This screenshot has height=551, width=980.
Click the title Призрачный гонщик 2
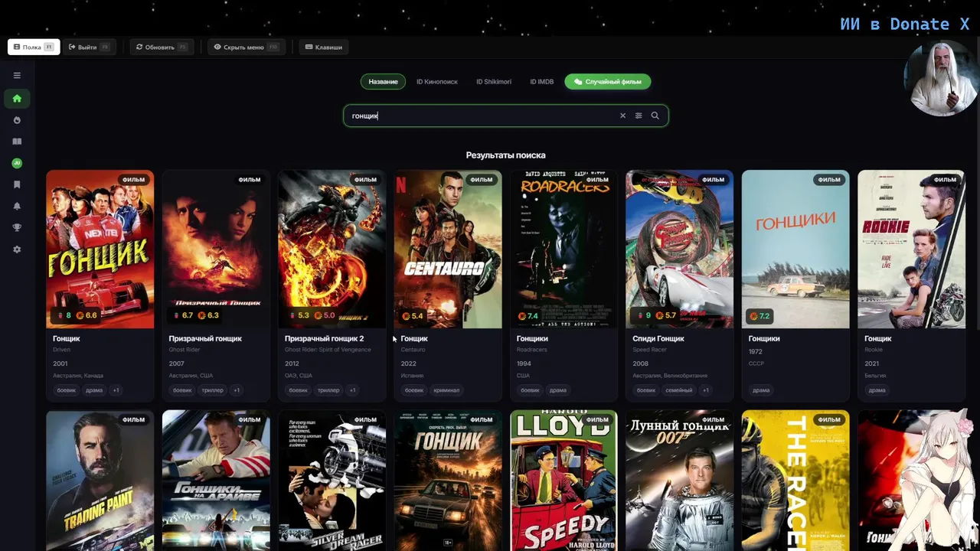[x=325, y=338]
